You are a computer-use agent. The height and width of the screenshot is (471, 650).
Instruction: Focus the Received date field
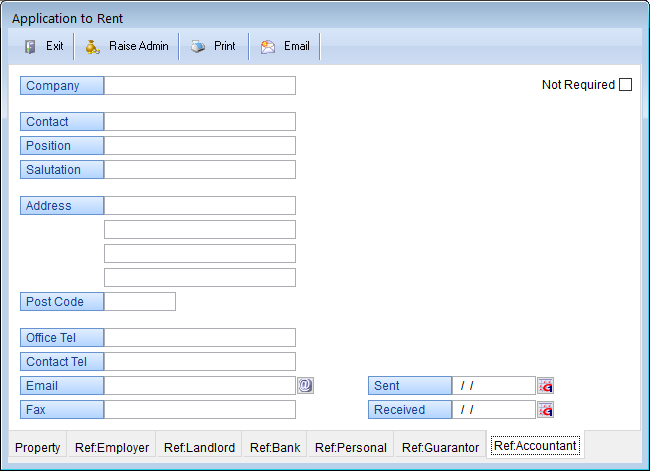494,410
